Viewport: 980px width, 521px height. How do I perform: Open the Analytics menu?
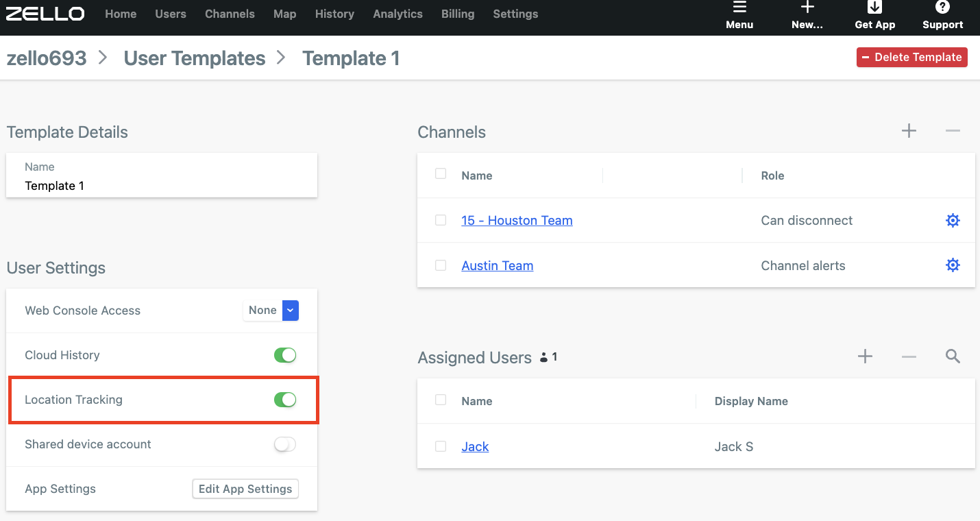pyautogui.click(x=397, y=14)
